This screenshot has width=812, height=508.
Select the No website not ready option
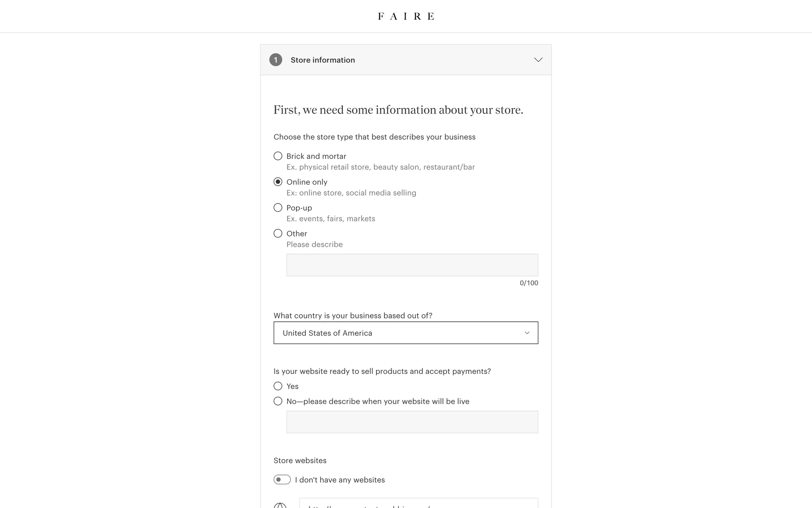pos(278,401)
